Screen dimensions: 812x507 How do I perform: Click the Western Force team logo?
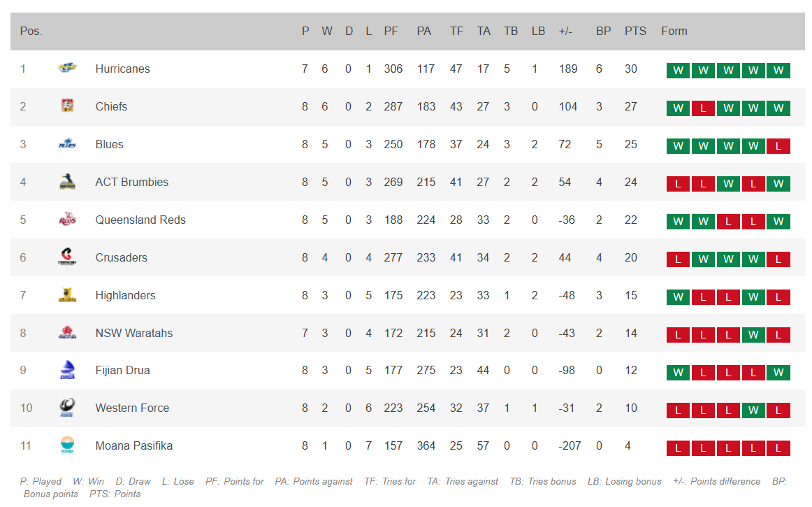(67, 408)
